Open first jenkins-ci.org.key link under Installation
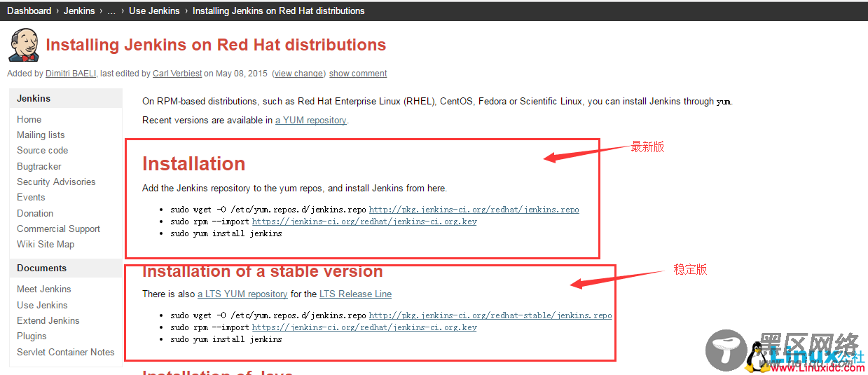The image size is (868, 375). tap(364, 221)
